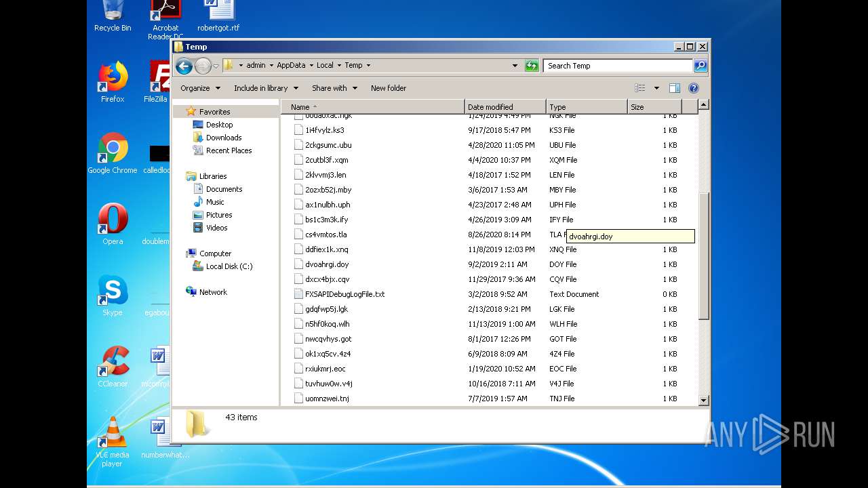Image resolution: width=868 pixels, height=488 pixels.
Task: Select file ax1nulbh.uph
Action: pyautogui.click(x=328, y=205)
